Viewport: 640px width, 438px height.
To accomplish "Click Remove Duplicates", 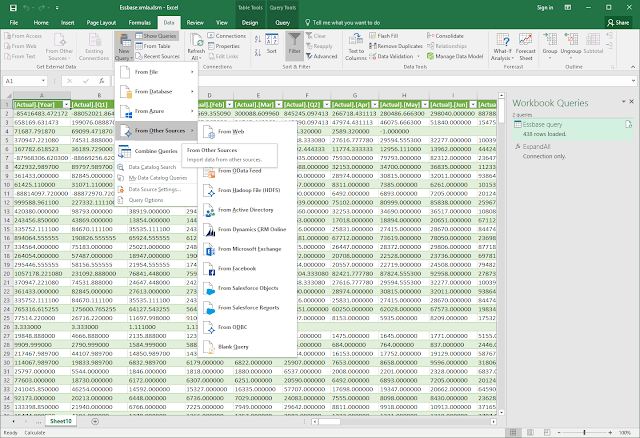I will coord(396,46).
